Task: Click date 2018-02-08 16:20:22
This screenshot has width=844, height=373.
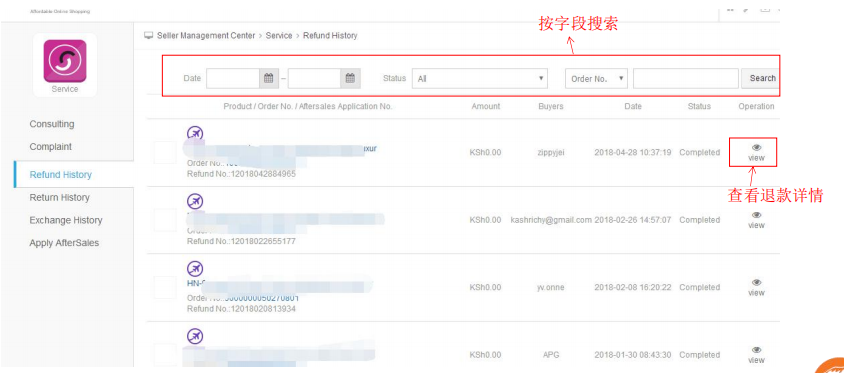Action: [633, 287]
